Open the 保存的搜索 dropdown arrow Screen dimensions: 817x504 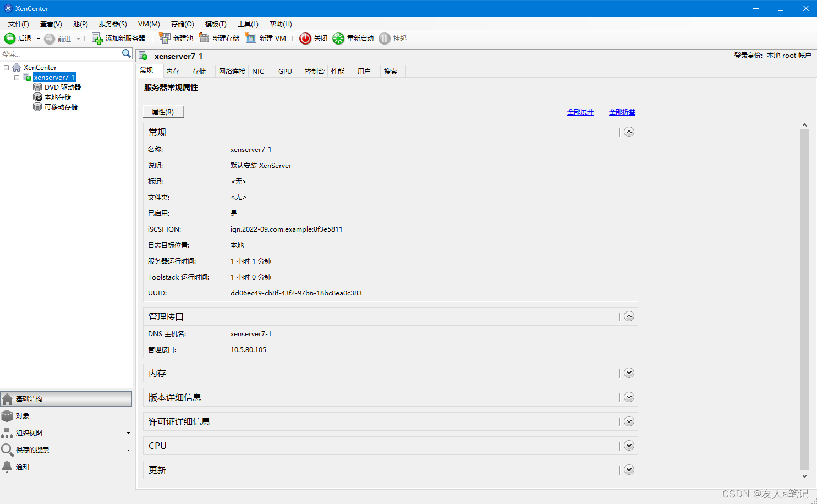(128, 451)
